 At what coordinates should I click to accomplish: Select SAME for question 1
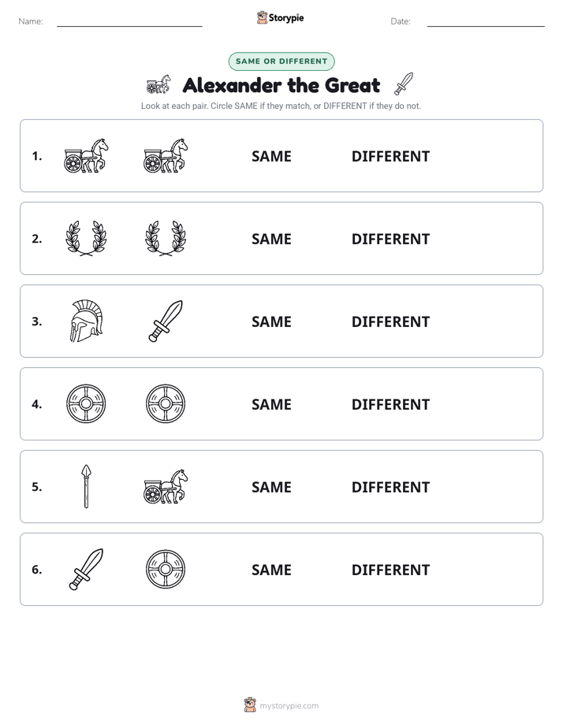[271, 157]
